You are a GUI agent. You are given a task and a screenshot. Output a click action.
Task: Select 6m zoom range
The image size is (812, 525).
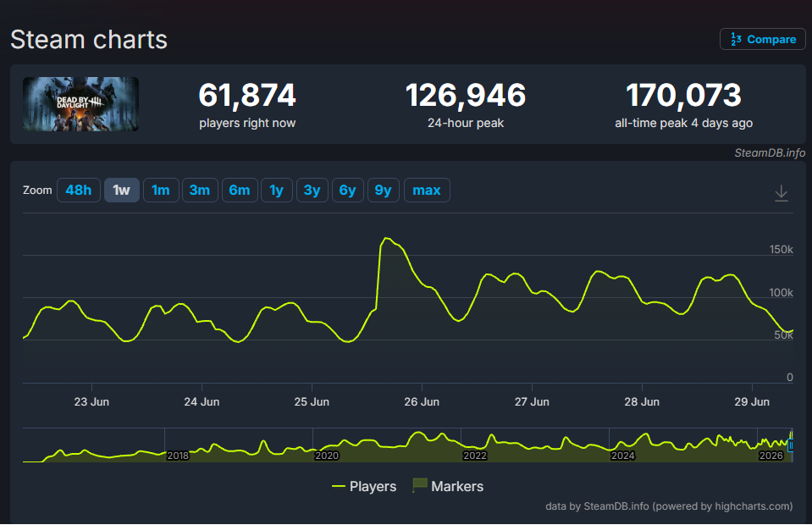click(x=240, y=190)
